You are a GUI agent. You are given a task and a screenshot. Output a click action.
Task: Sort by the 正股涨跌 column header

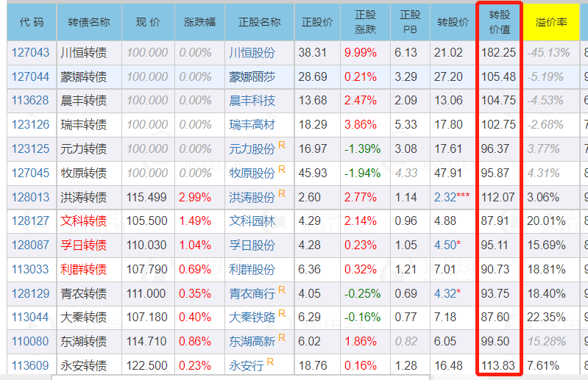click(x=365, y=23)
